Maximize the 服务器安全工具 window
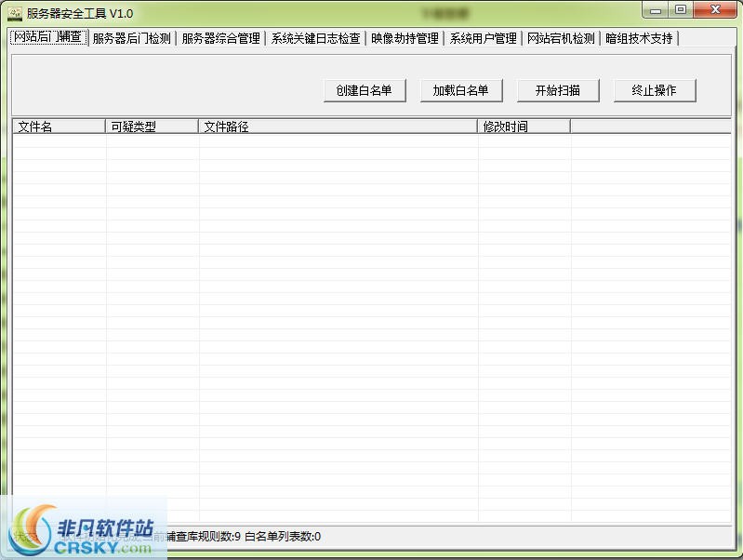Viewport: 743px width, 560px height. click(x=681, y=10)
